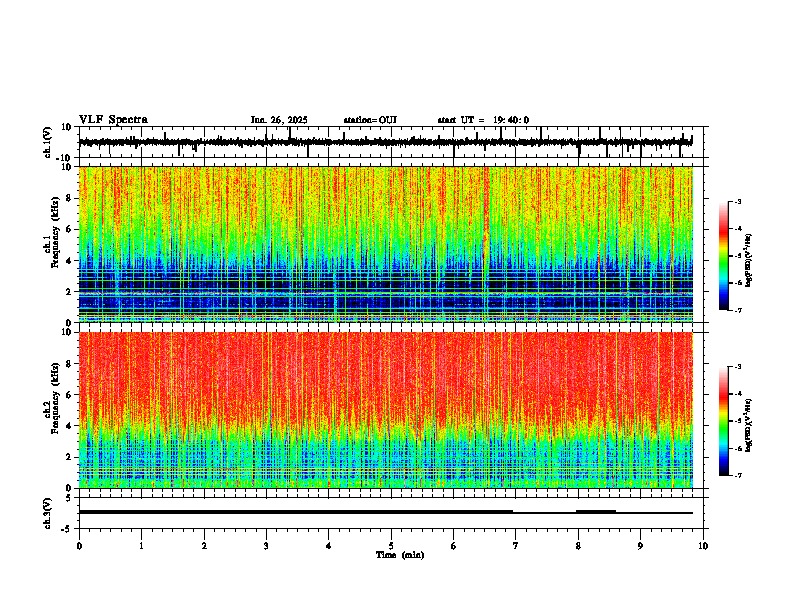Click the "station=OUI" header label
Viewport: 792px width, 612px height.
pyautogui.click(x=370, y=120)
